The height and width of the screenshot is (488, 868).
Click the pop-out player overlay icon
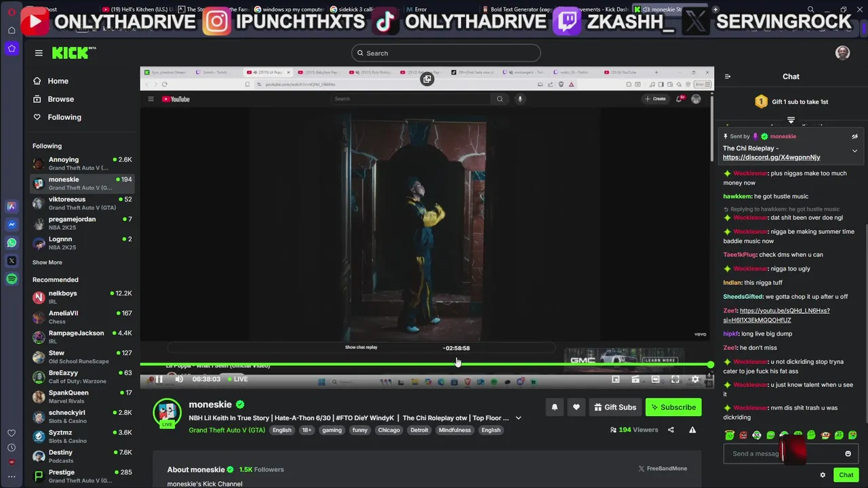click(427, 79)
